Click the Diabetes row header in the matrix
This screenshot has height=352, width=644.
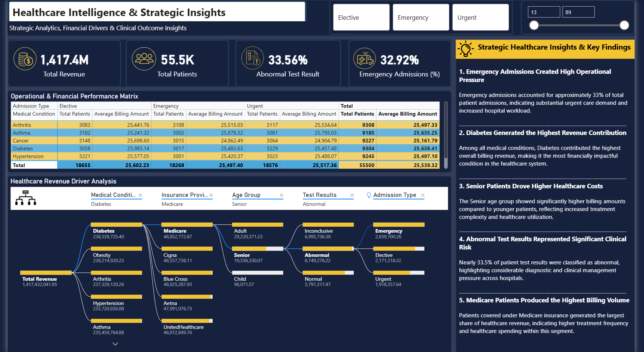(x=34, y=148)
